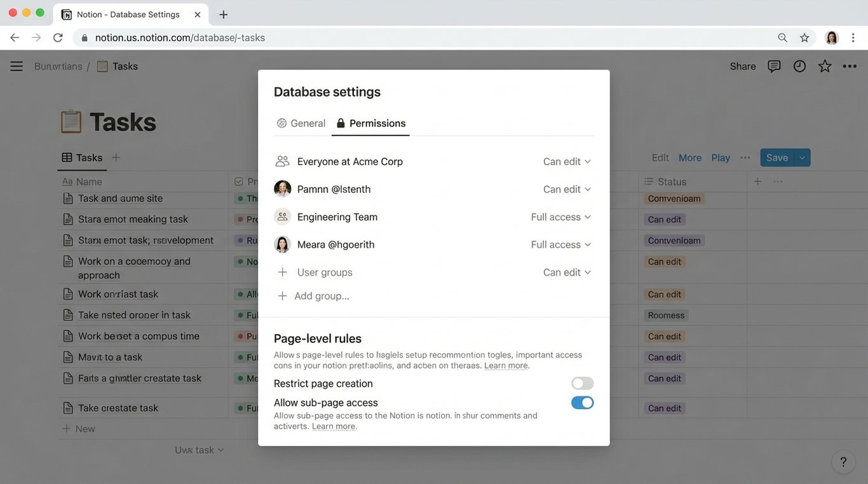Open the browser profile avatar

(832, 37)
